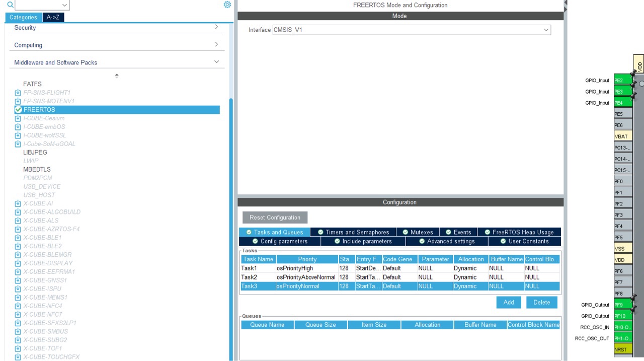This screenshot has height=361, width=644.
Task: Open the Mutexes tab
Action: click(418, 232)
